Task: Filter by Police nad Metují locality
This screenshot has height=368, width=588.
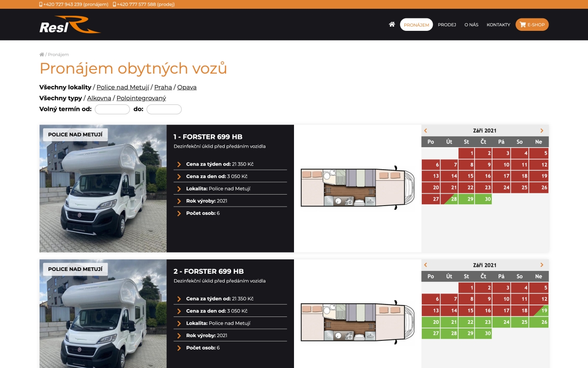Action: click(123, 87)
